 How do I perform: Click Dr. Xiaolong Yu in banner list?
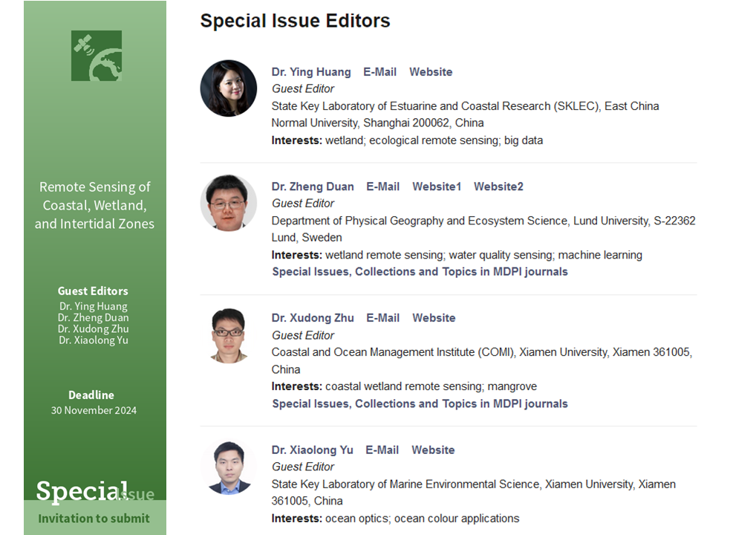click(94, 340)
